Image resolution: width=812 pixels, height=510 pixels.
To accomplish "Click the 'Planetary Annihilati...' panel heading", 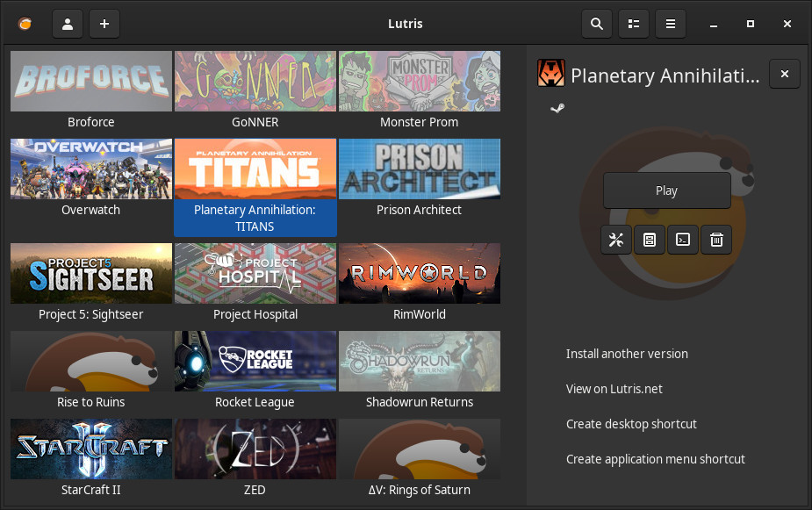I will [x=665, y=75].
